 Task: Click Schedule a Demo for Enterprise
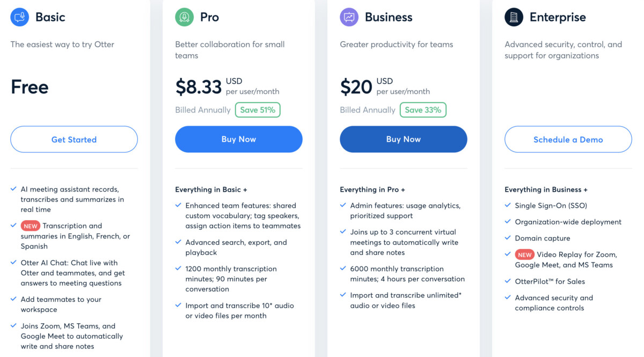tap(568, 139)
